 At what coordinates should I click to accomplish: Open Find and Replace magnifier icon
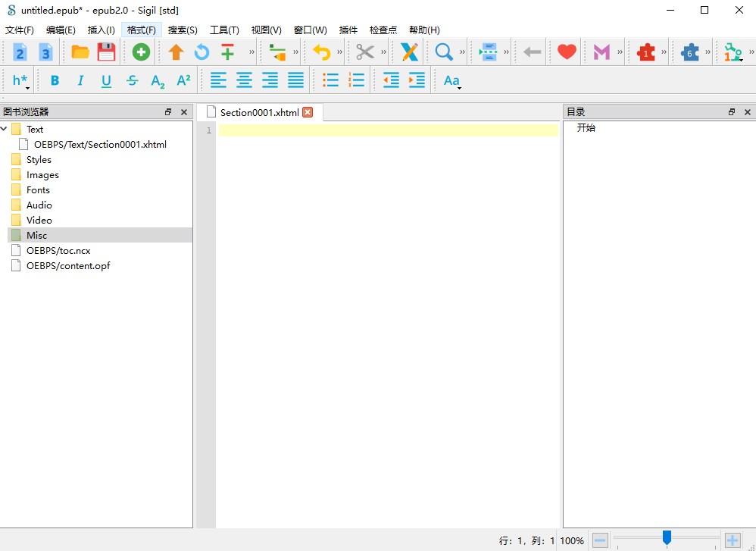click(x=444, y=52)
